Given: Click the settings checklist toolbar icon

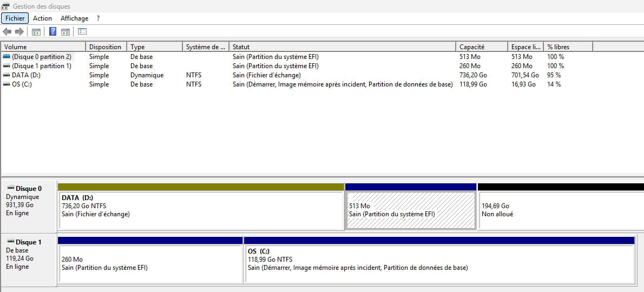Looking at the screenshot, I should click(82, 31).
